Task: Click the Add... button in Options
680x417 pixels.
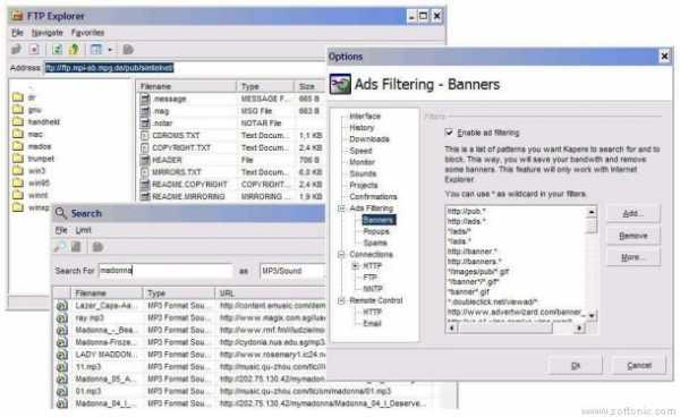Action: (x=633, y=214)
